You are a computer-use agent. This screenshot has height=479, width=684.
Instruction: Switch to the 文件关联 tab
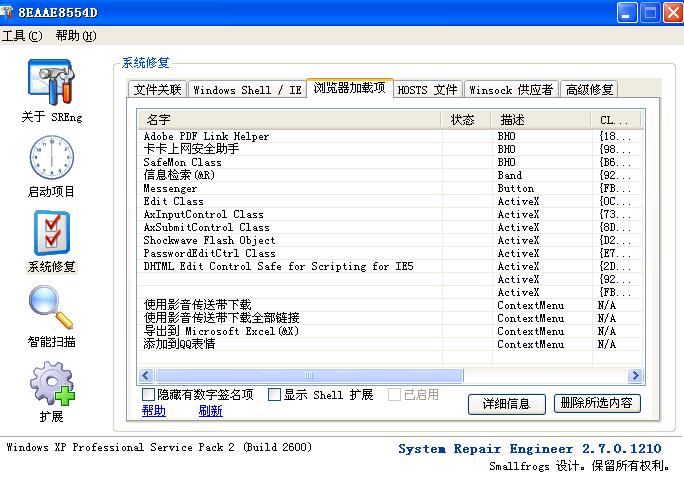[x=157, y=89]
